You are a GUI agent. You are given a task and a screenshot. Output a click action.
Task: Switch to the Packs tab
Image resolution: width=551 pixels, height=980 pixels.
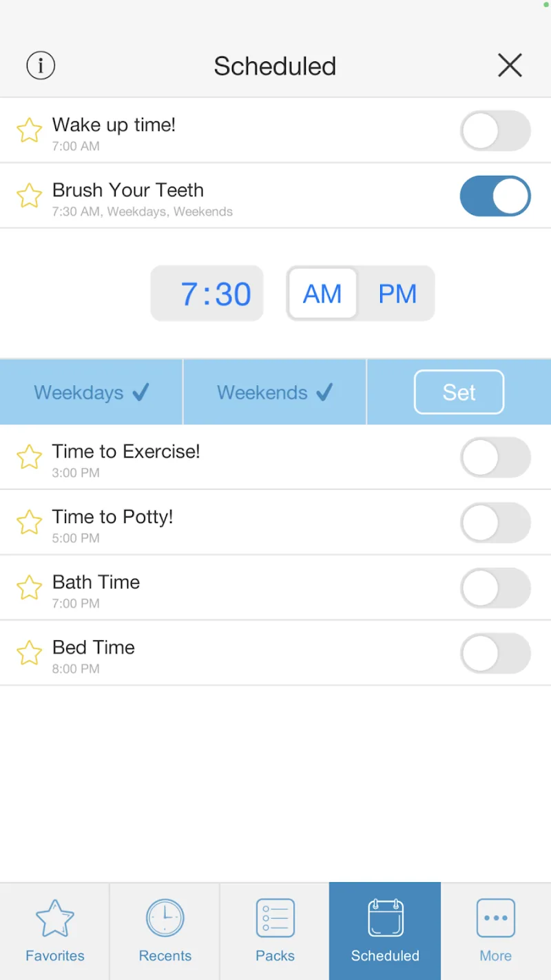click(x=275, y=930)
